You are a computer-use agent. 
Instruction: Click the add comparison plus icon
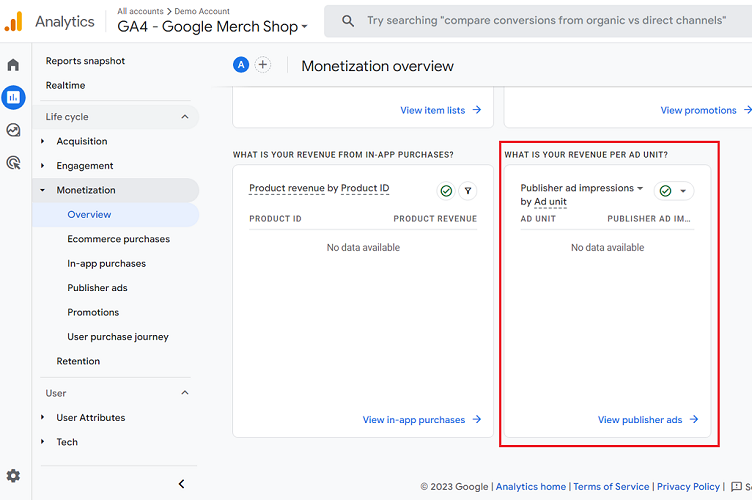click(x=263, y=65)
